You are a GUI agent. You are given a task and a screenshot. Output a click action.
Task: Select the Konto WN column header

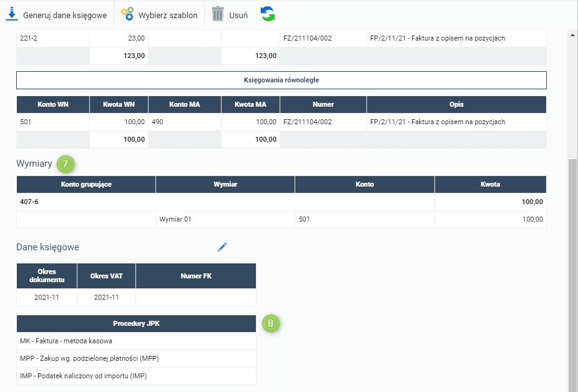(53, 104)
